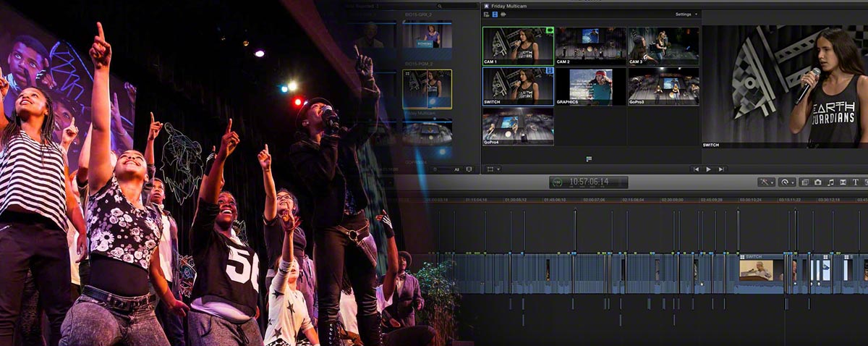
Task: Play the viewer video
Action: 708,169
